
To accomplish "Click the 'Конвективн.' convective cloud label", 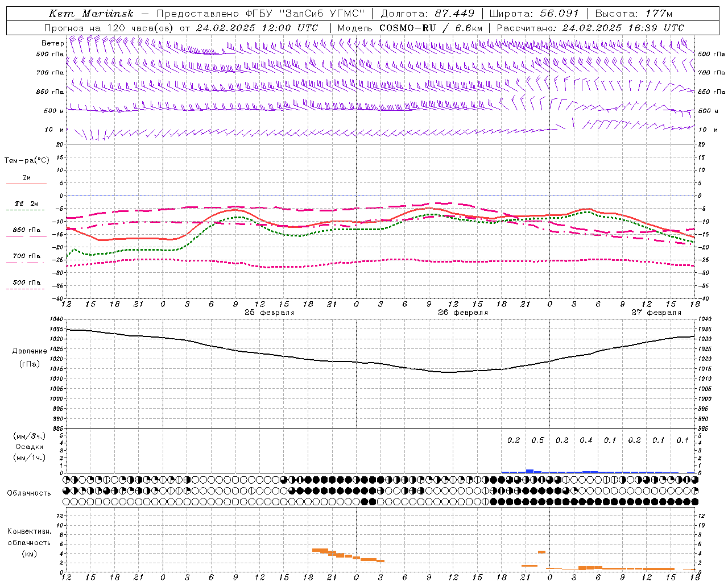I will pos(29,531).
